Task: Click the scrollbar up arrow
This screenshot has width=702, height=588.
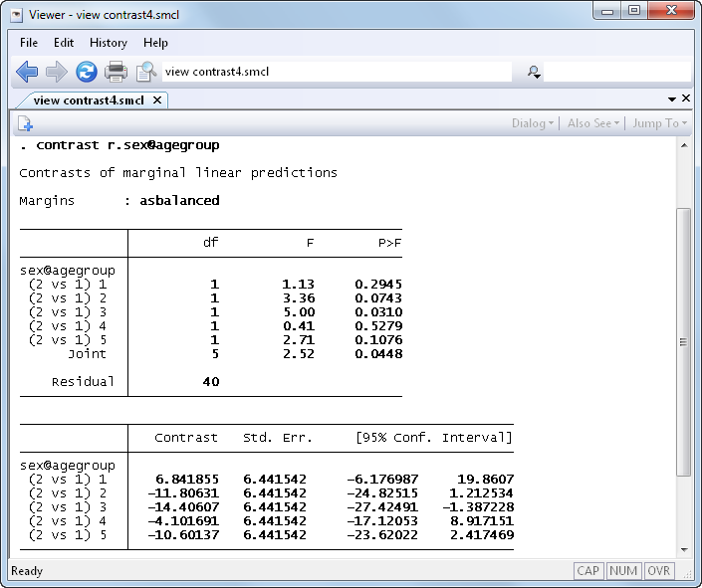Action: pos(684,145)
